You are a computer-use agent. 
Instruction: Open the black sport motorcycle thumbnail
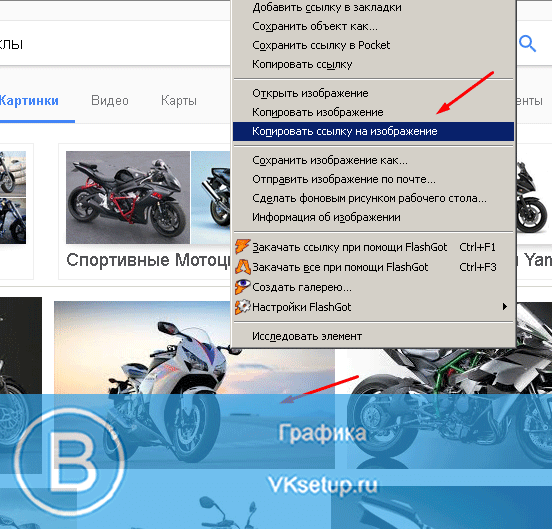pos(128,197)
